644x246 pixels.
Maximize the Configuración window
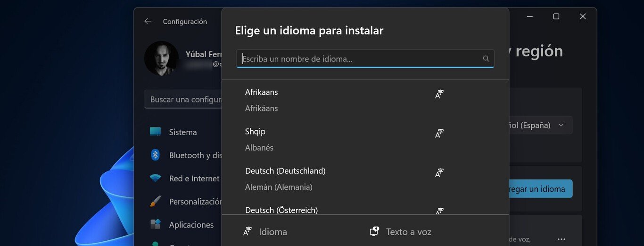pos(556,17)
